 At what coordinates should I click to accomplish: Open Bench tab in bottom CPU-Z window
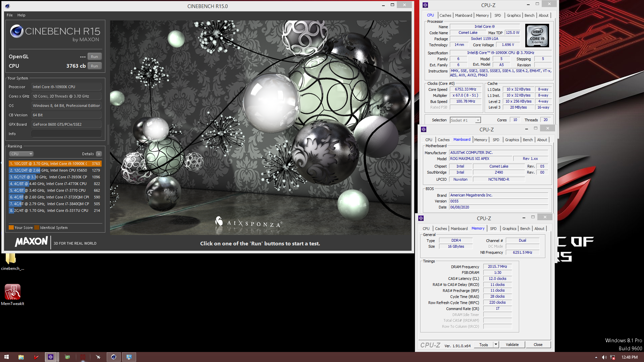(525, 229)
